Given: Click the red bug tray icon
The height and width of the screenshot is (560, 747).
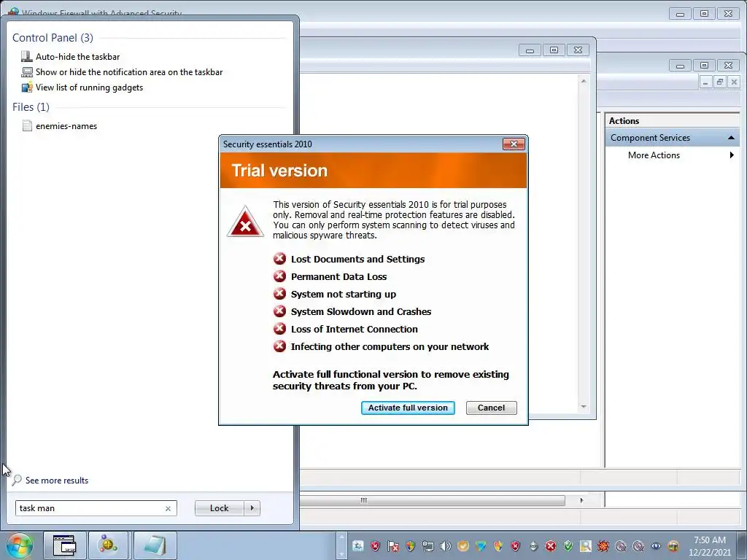Looking at the screenshot, I should 603,546.
